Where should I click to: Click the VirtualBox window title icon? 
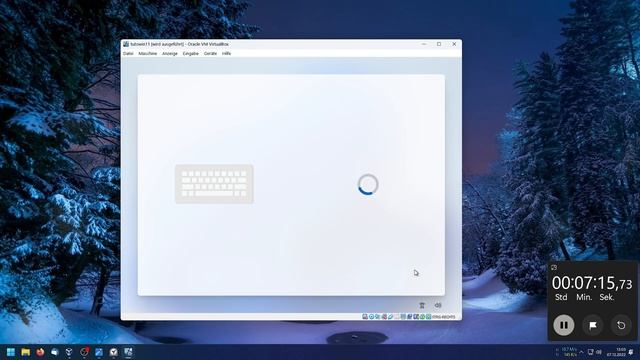pyautogui.click(x=126, y=44)
